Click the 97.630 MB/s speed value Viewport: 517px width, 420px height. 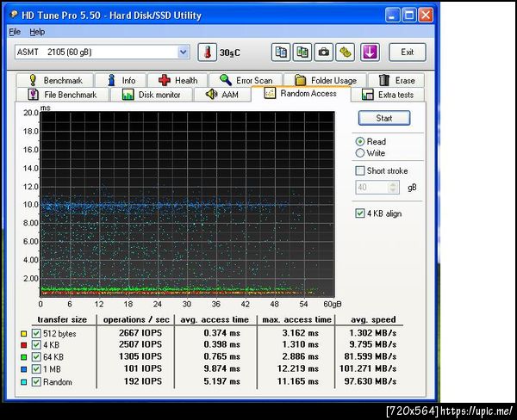pos(371,381)
